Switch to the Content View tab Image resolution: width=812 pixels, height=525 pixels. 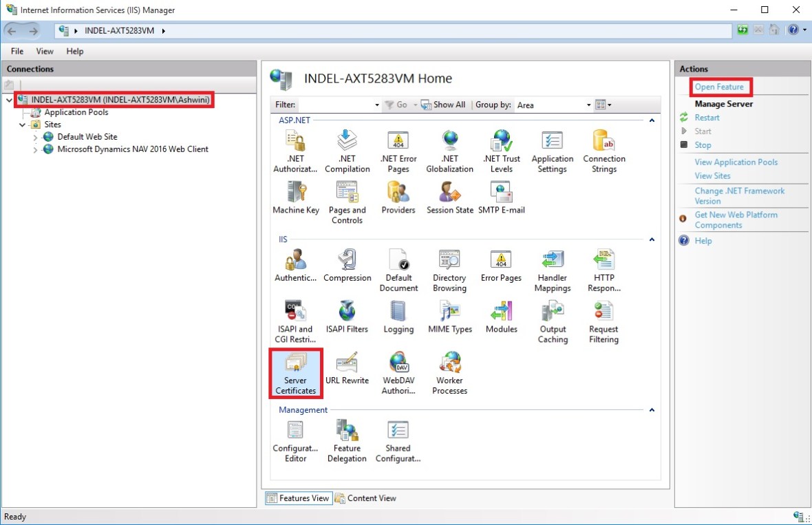pyautogui.click(x=365, y=498)
